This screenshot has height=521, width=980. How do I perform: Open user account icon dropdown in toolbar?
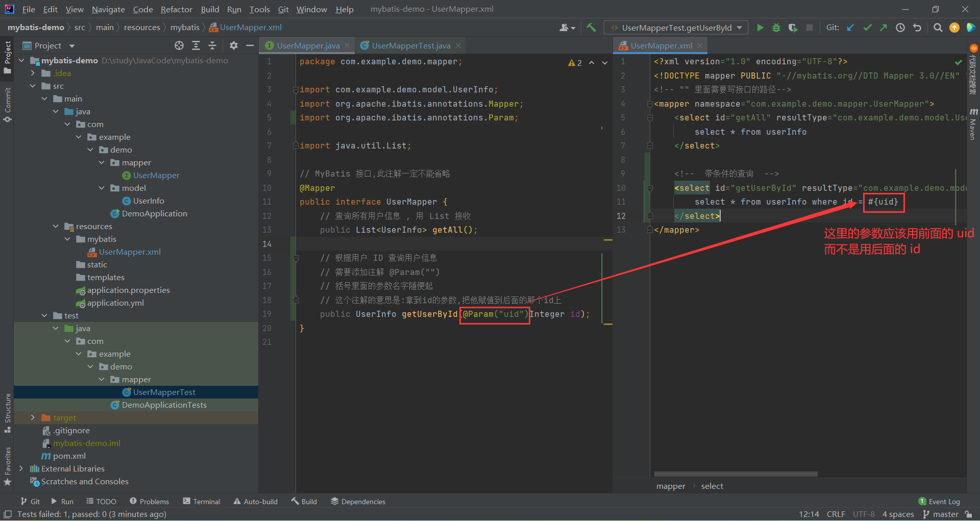[x=567, y=28]
